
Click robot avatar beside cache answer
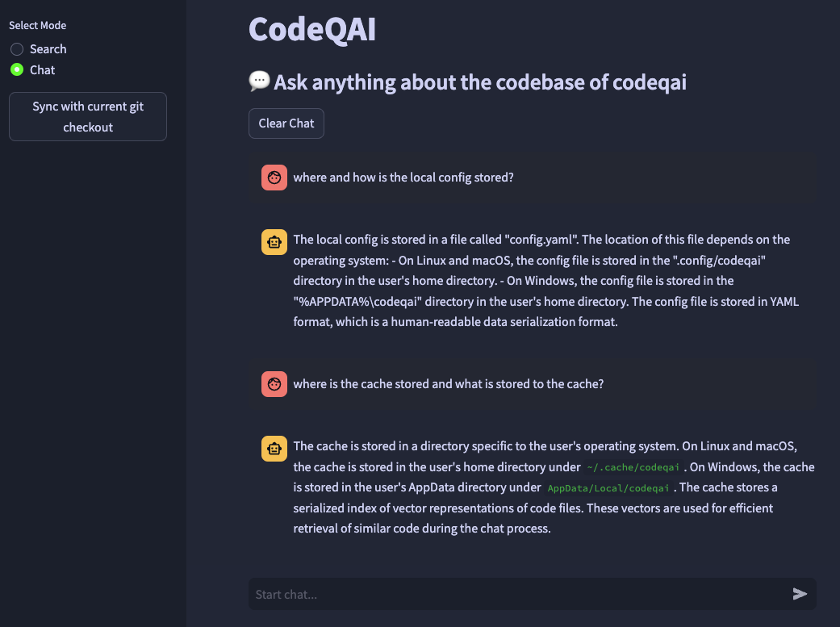[274, 448]
